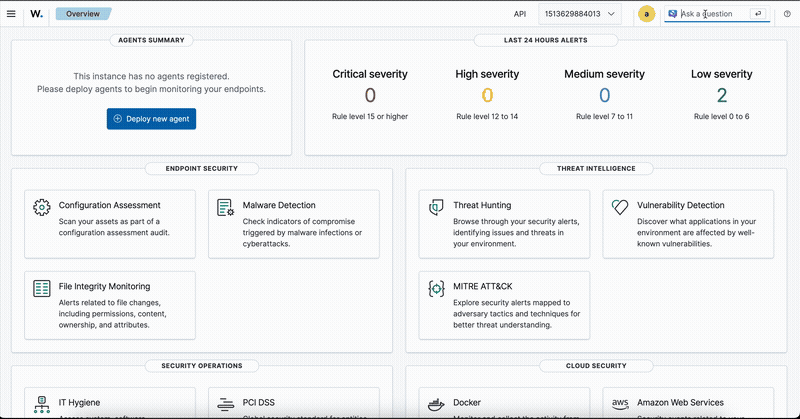800x419 pixels.
Task: Open High severity alert count
Action: 487,95
